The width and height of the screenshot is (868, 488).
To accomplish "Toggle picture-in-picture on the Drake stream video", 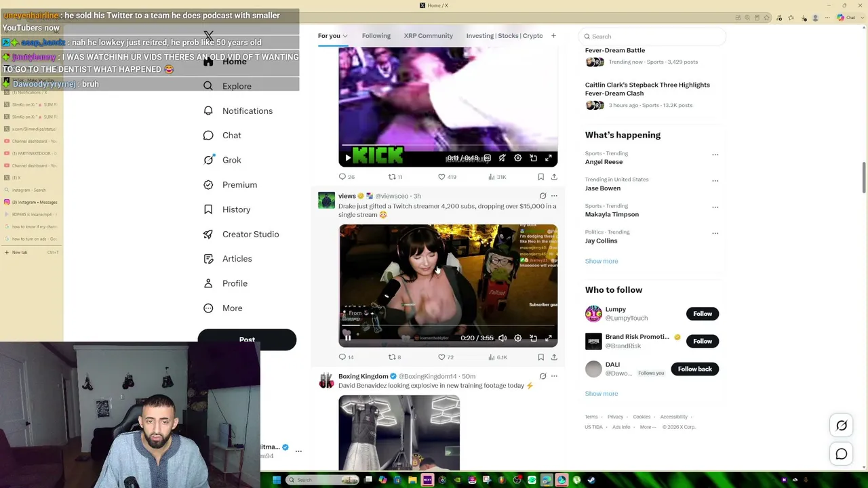I will (x=533, y=338).
